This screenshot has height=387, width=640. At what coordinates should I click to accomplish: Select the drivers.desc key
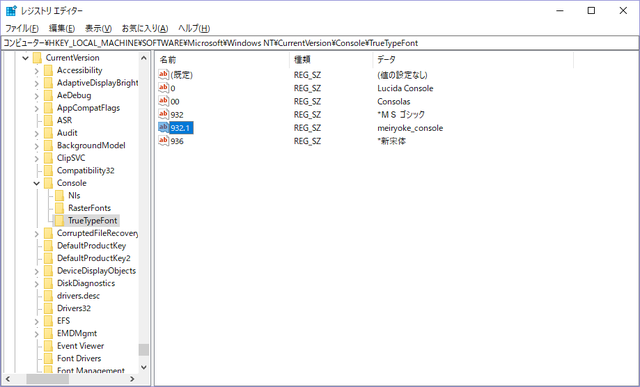pyautogui.click(x=78, y=296)
